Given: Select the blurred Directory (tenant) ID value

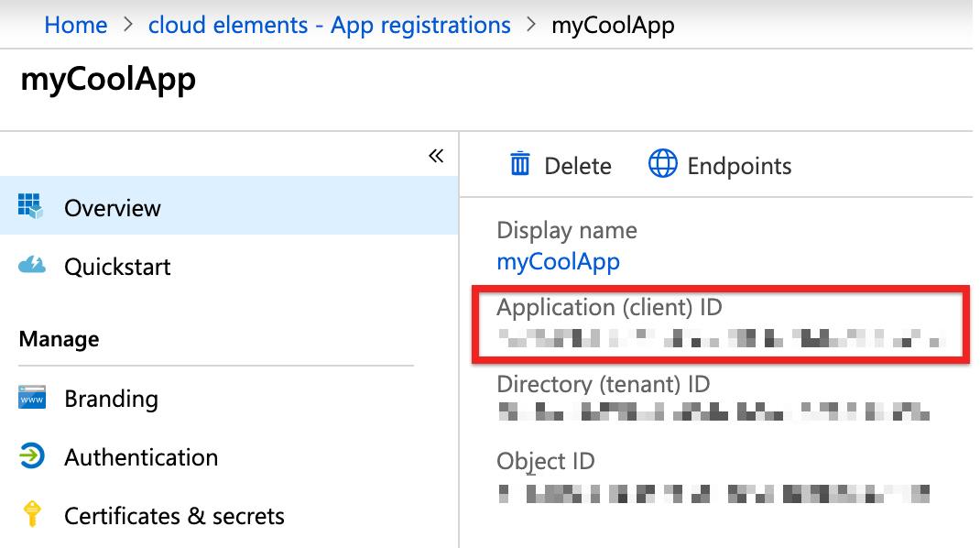Looking at the screenshot, I should [713, 411].
